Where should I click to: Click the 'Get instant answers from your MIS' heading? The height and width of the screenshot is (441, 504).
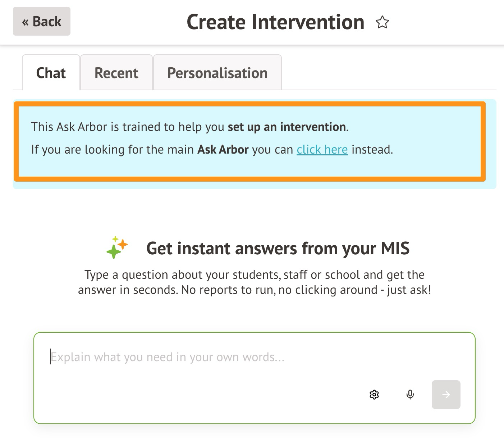tap(278, 249)
